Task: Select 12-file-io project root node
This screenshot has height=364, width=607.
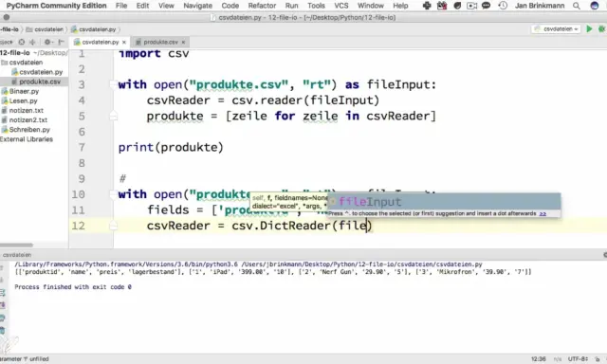Action: pyautogui.click(x=15, y=52)
